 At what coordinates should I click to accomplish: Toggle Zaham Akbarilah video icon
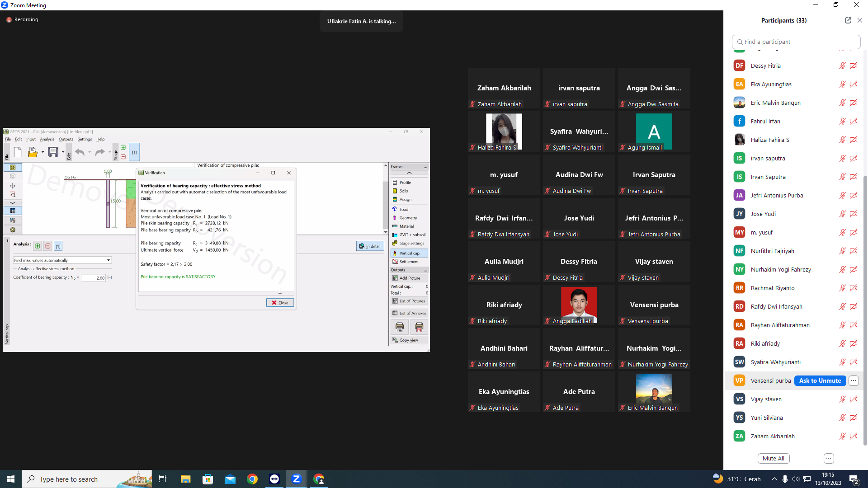coord(854,436)
